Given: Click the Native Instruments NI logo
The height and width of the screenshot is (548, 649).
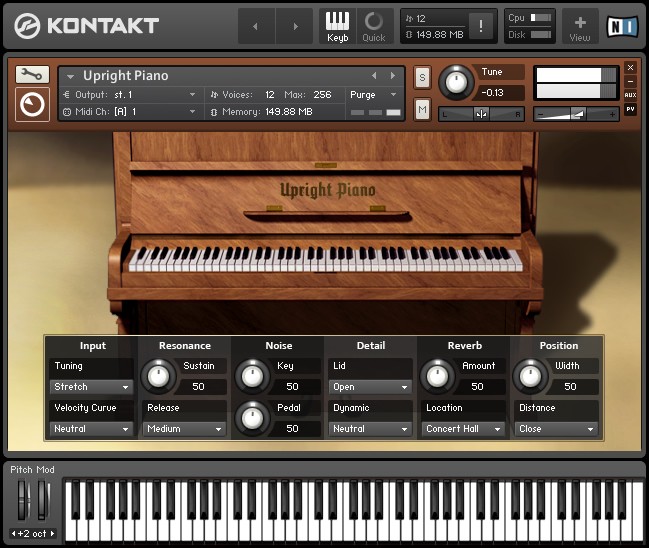Looking at the screenshot, I should 623,26.
